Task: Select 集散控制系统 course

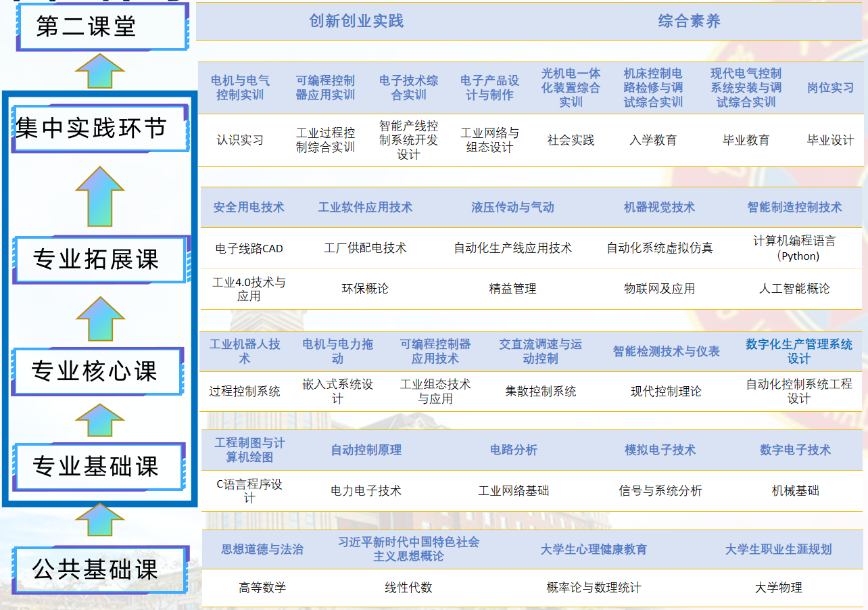Action: pyautogui.click(x=540, y=391)
